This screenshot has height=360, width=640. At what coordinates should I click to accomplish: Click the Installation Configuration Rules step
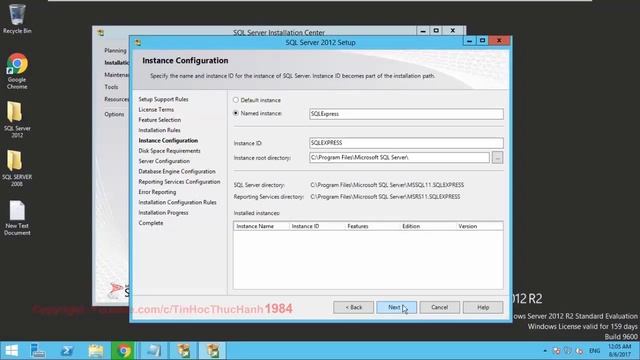(x=177, y=202)
